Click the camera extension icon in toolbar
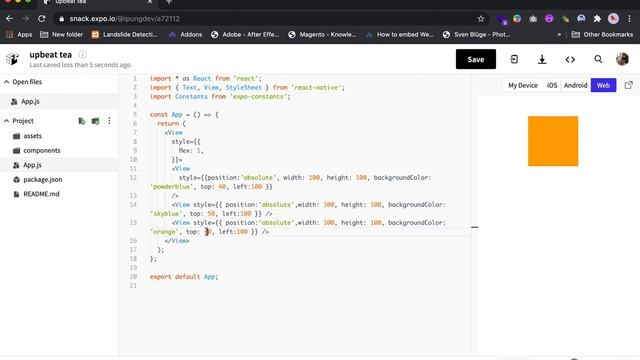640x360 pixels. pyautogui.click(x=533, y=19)
